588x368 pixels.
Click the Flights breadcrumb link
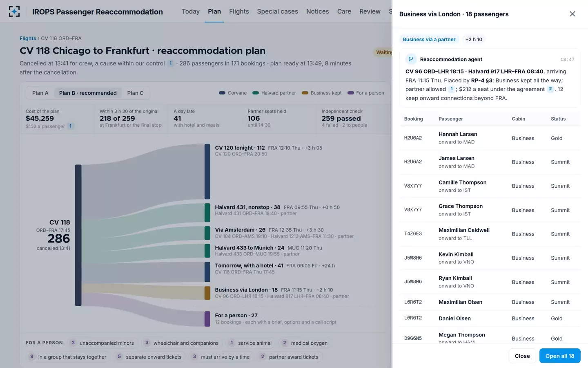click(28, 38)
